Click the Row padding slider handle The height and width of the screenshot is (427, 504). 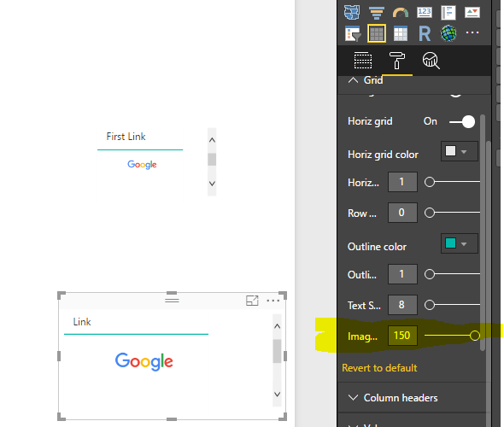[430, 213]
